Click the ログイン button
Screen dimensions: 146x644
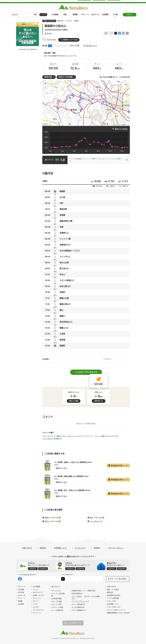pyautogui.click(x=130, y=14)
